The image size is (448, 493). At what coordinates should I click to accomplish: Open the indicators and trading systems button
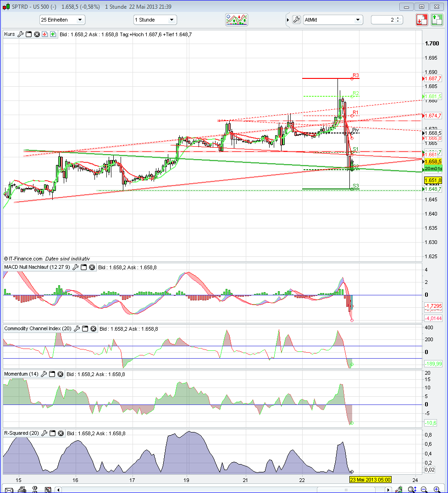(237, 20)
